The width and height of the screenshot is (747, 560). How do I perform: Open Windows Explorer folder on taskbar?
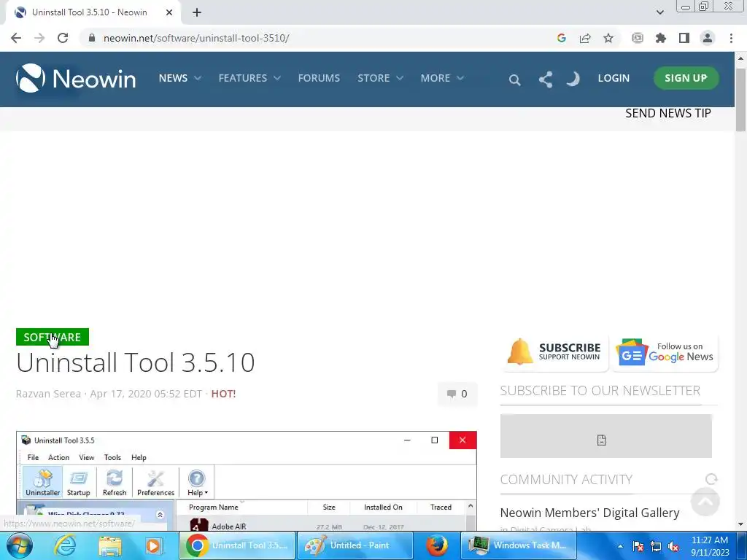coord(109,545)
